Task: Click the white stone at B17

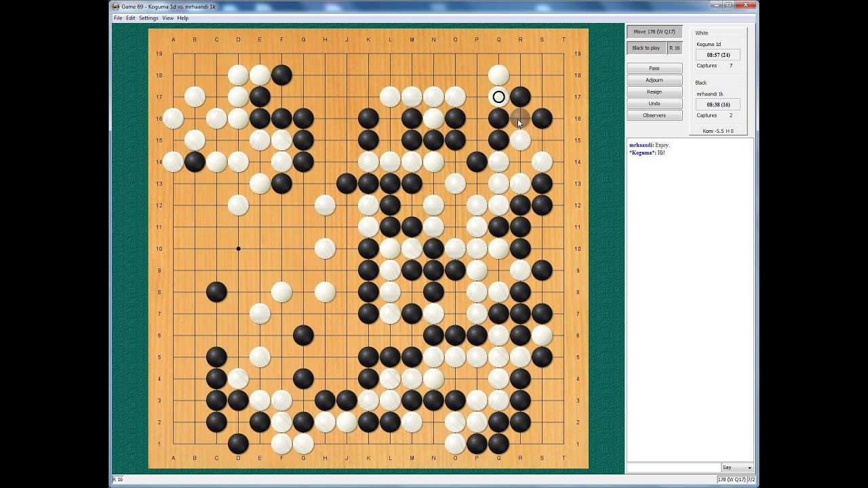Action: coord(195,97)
